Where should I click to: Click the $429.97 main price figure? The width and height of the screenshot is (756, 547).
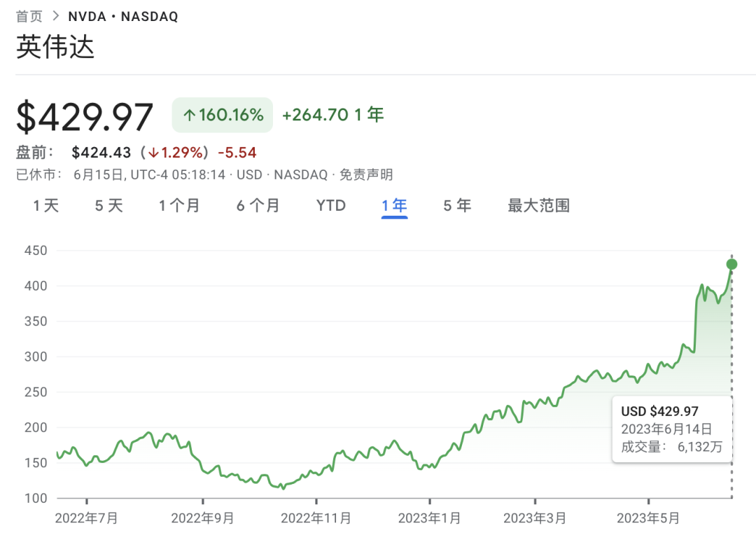(85, 117)
